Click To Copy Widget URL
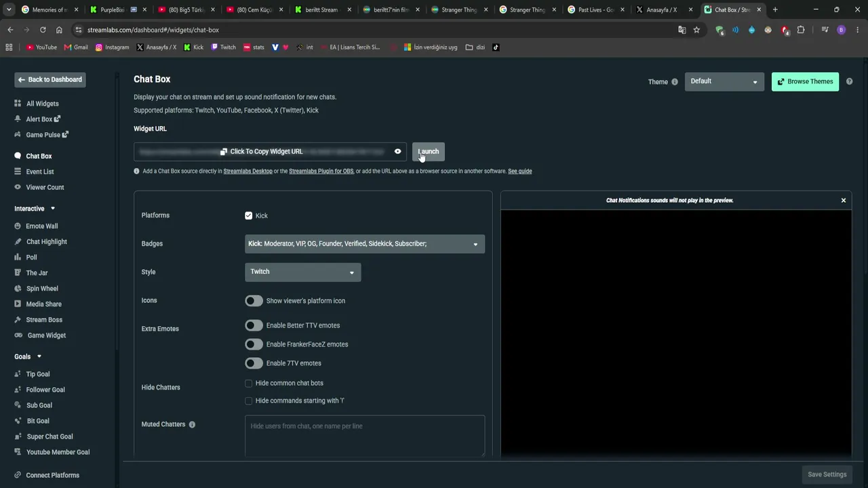This screenshot has width=868, height=488. [262, 152]
